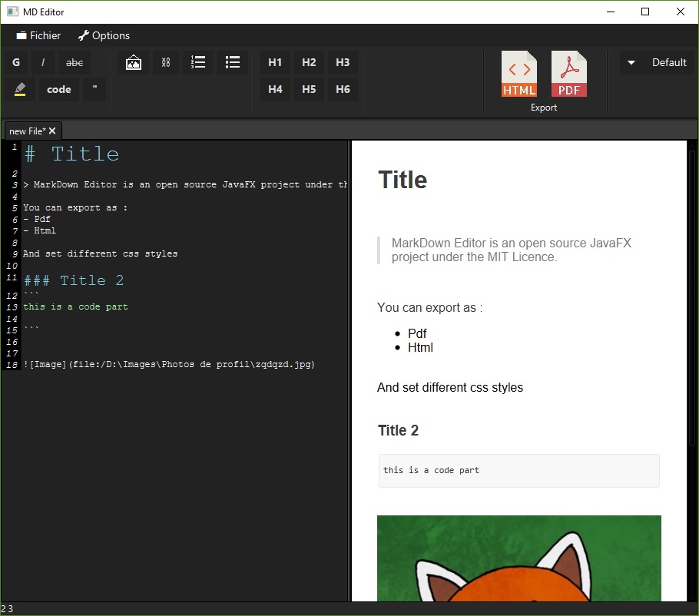Open the Default style dropdown

point(657,63)
